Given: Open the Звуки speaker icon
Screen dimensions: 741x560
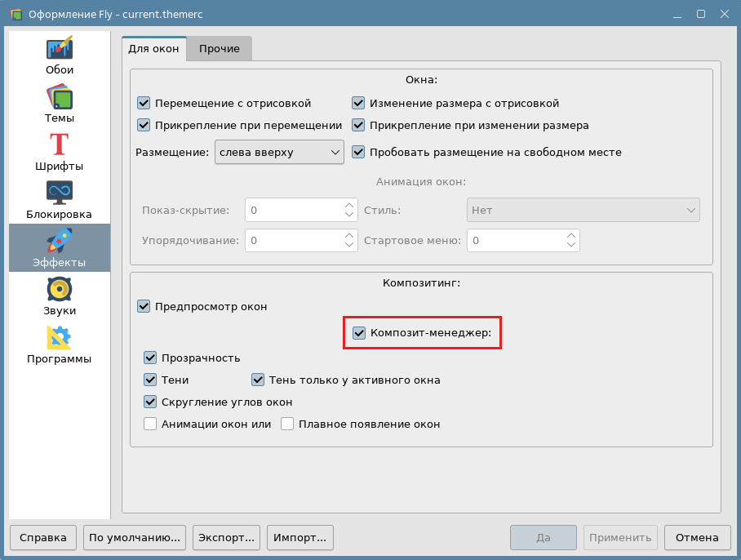Looking at the screenshot, I should point(59,289).
